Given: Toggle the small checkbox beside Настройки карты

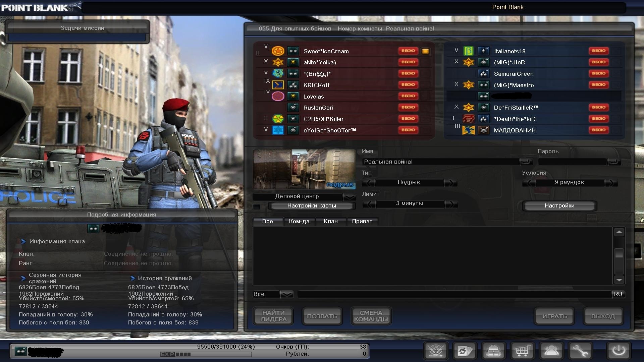Looking at the screenshot, I should [x=257, y=206].
